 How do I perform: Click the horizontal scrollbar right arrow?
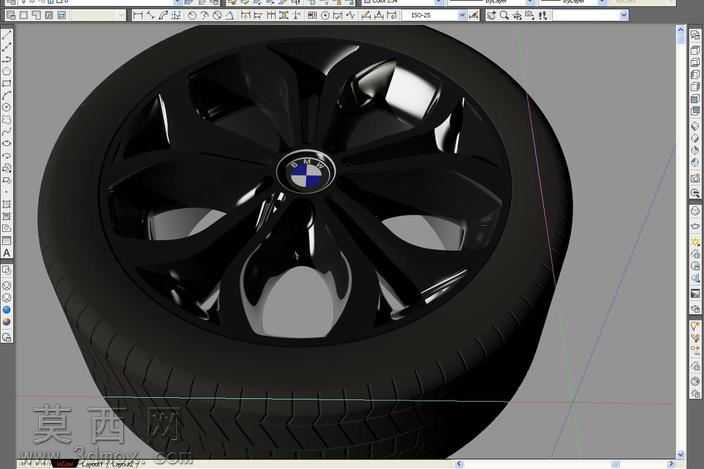click(671, 464)
